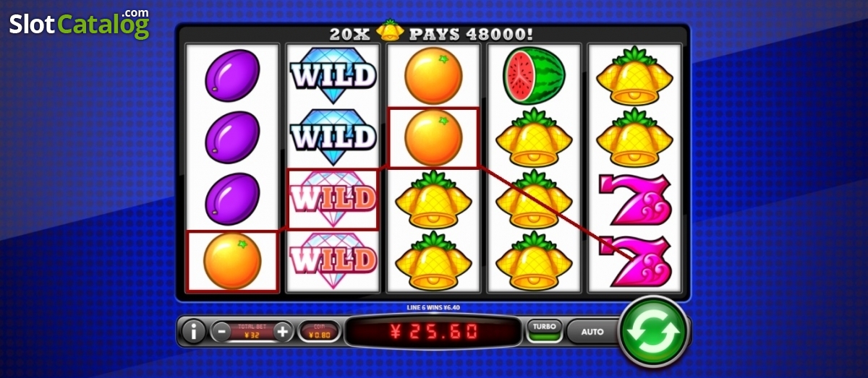Decrease total bet with minus button
This screenshot has width=868, height=378.
(221, 332)
